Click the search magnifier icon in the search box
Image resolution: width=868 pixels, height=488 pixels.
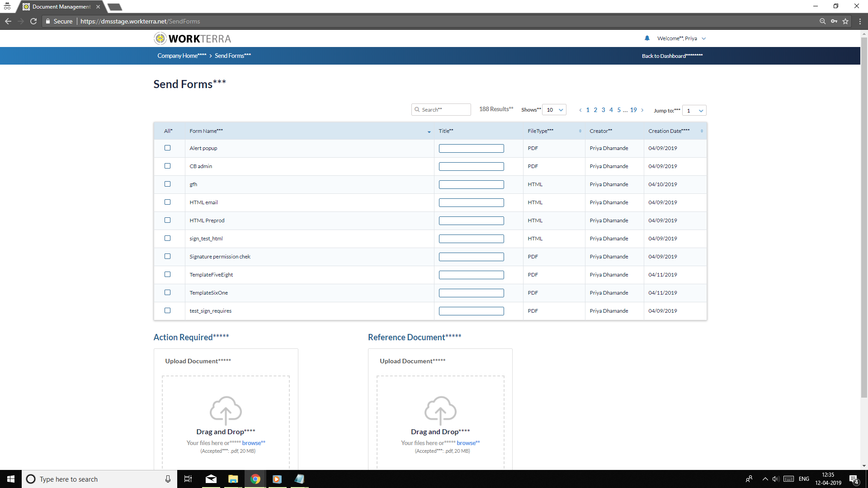tap(418, 109)
